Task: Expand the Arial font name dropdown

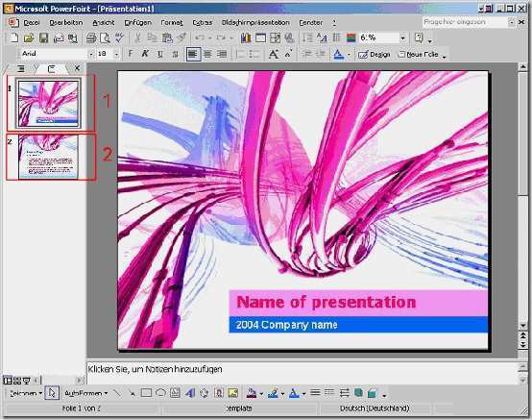Action: point(90,54)
